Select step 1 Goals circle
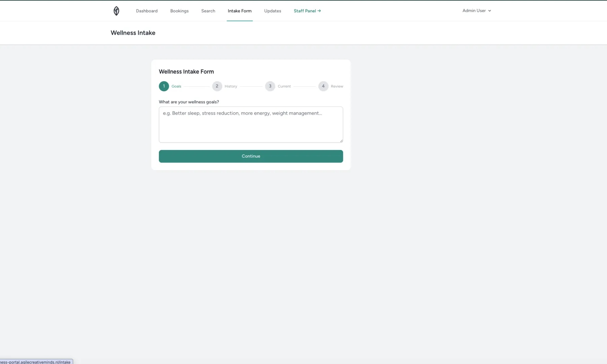Image resolution: width=607 pixels, height=364 pixels. pyautogui.click(x=164, y=86)
